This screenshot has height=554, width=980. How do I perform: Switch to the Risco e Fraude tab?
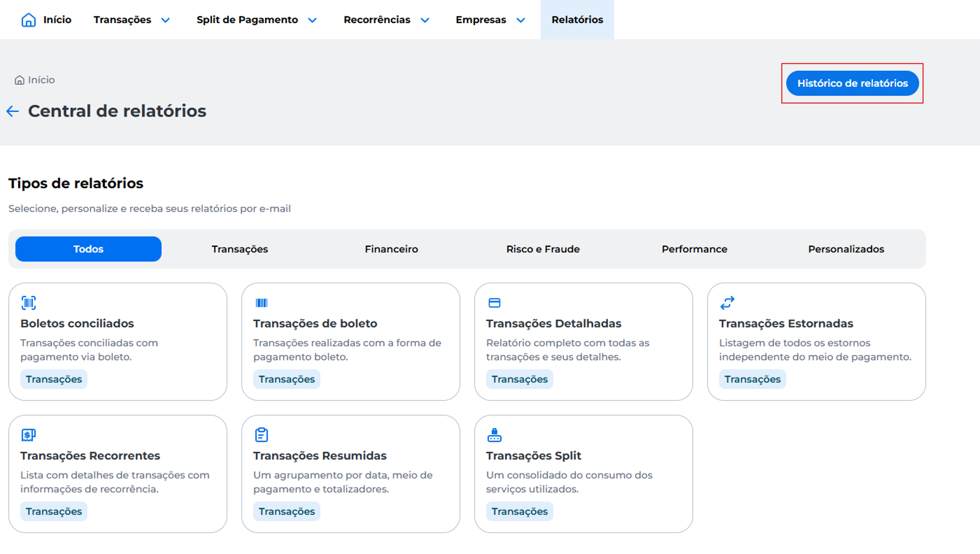(543, 249)
